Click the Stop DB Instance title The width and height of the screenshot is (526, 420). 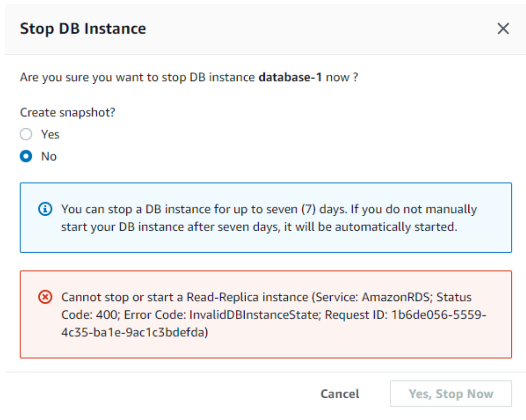(83, 29)
